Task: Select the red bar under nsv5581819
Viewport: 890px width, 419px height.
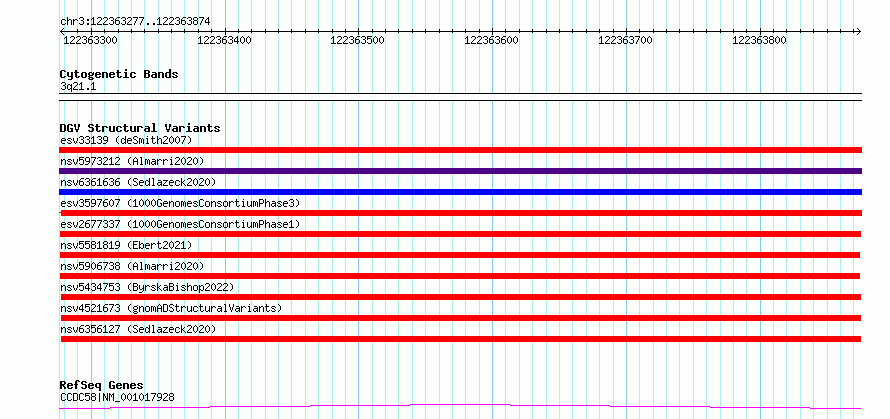Action: tap(460, 255)
